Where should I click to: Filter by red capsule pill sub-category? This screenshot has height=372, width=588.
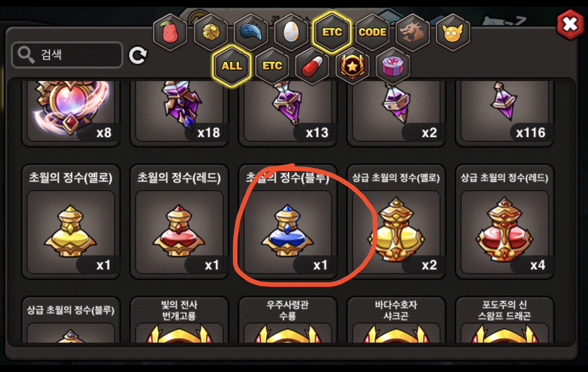(x=312, y=66)
